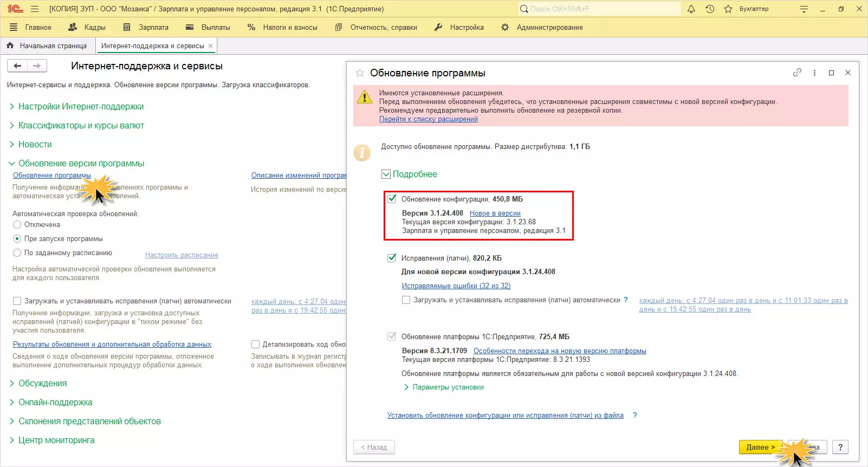Open the Главное section menu

30,27
